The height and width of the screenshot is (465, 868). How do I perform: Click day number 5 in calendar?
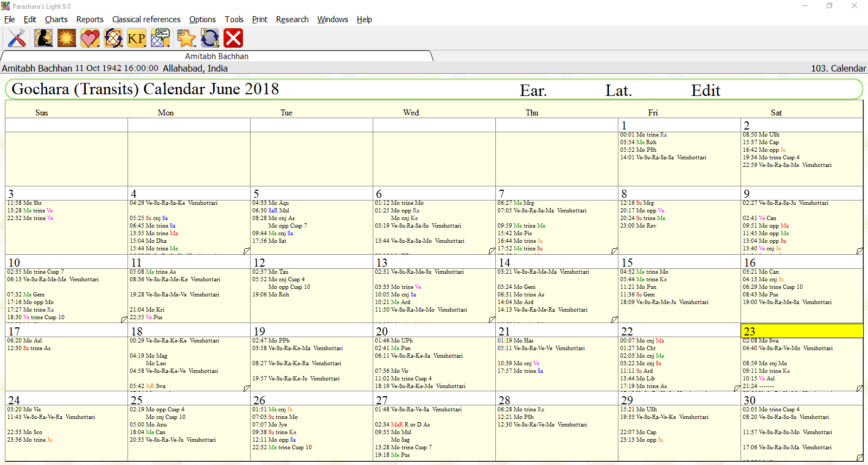tap(257, 193)
